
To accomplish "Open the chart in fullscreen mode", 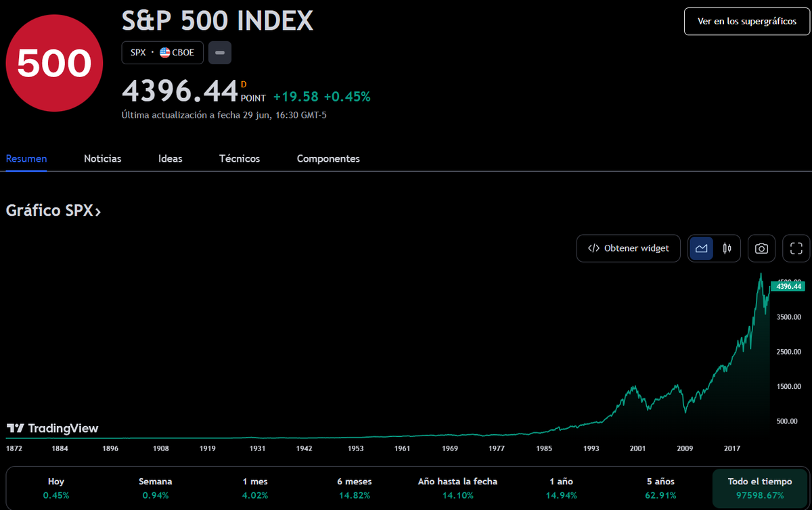I will 796,248.
